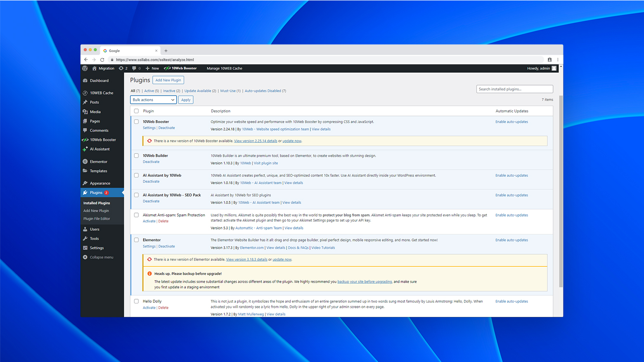Expand the New menu in the admin bar
The height and width of the screenshot is (362, 644).
tap(152, 68)
